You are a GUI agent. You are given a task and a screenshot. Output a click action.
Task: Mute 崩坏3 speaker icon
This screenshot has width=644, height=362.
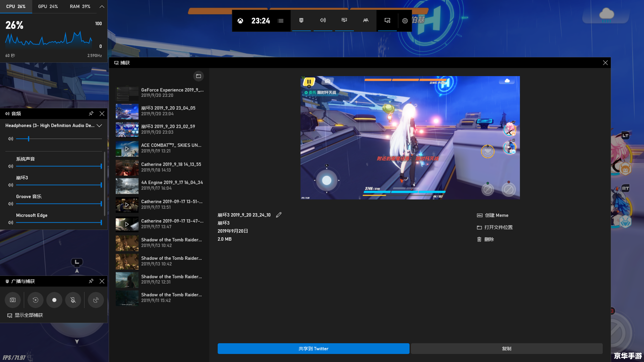11,185
